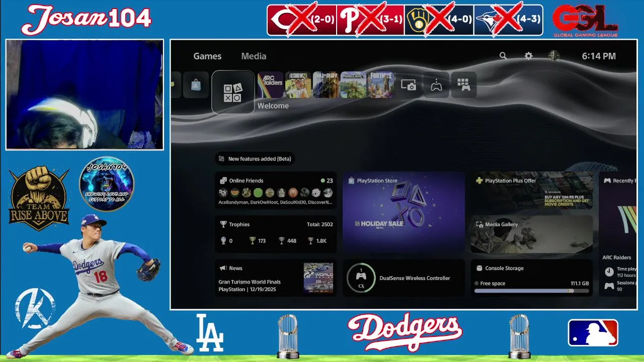
Task: Click the green online status dot beside 23
Action: (x=323, y=180)
